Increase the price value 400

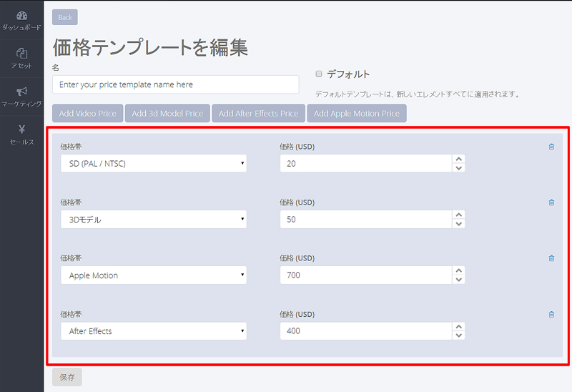(x=458, y=327)
